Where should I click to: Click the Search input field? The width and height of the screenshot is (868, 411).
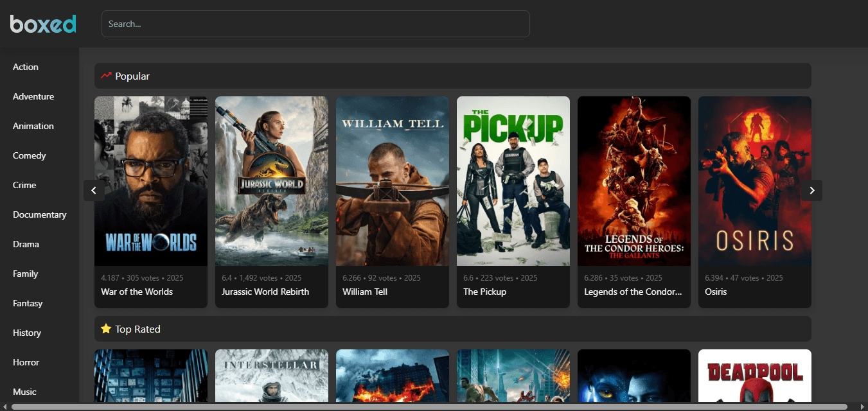315,24
